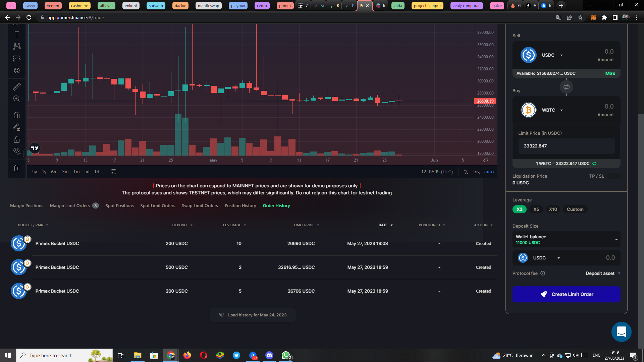
Task: Expand the Deposit asset fee dropdown
Action: (603, 273)
